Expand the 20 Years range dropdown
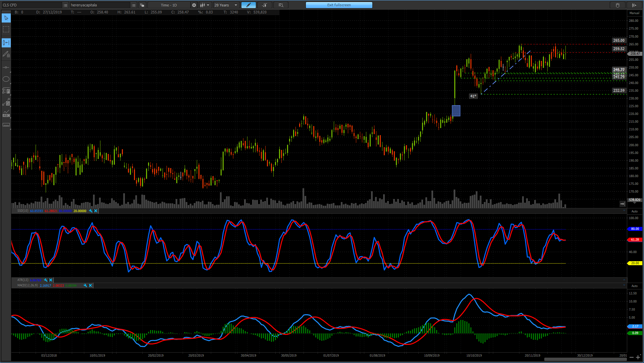644x363 pixels. (x=226, y=5)
